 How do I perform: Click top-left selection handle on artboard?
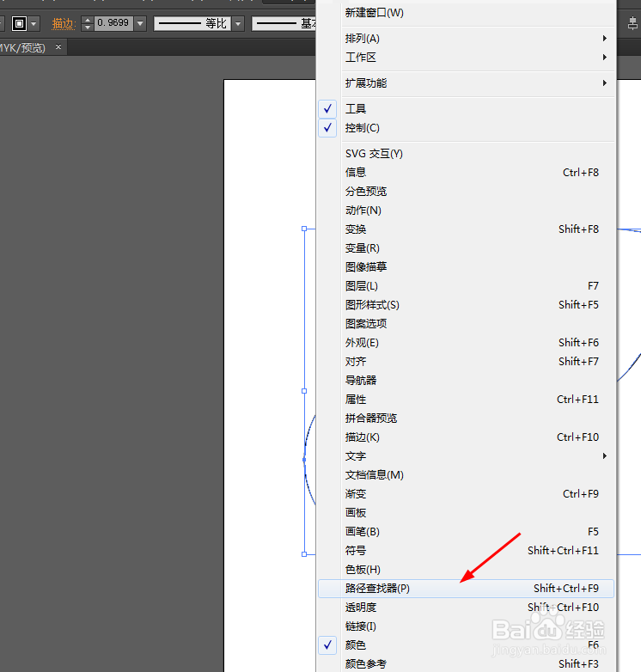(x=304, y=229)
